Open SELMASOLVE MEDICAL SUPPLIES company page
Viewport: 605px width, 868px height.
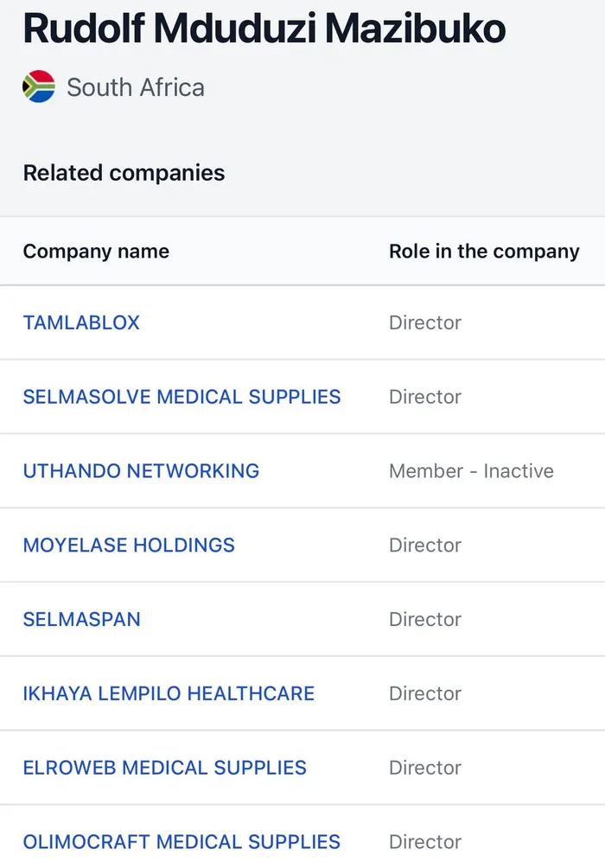click(x=181, y=397)
